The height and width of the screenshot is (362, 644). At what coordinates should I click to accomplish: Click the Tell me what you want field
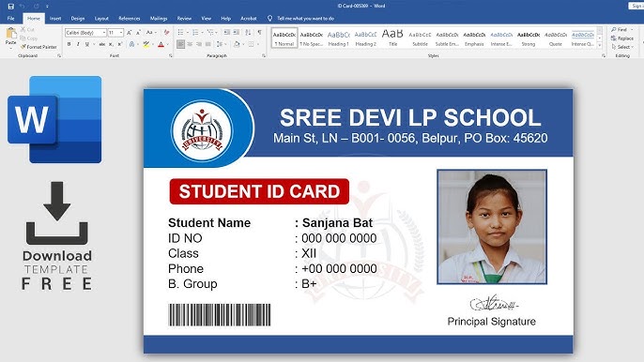point(306,18)
